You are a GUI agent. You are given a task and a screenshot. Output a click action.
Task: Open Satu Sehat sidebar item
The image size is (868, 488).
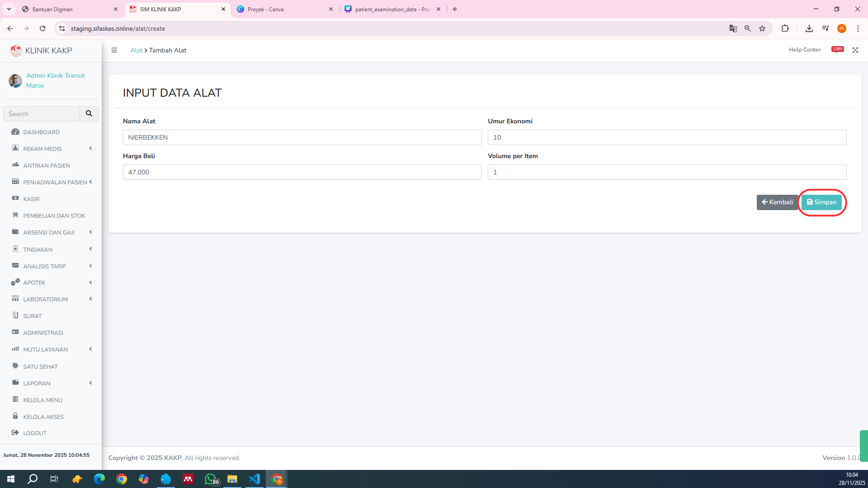(x=40, y=366)
